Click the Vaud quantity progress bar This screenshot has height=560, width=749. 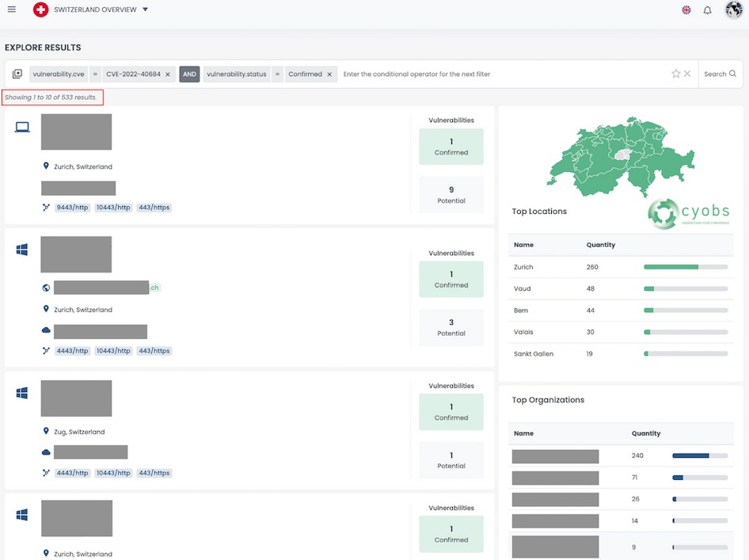[x=686, y=288]
